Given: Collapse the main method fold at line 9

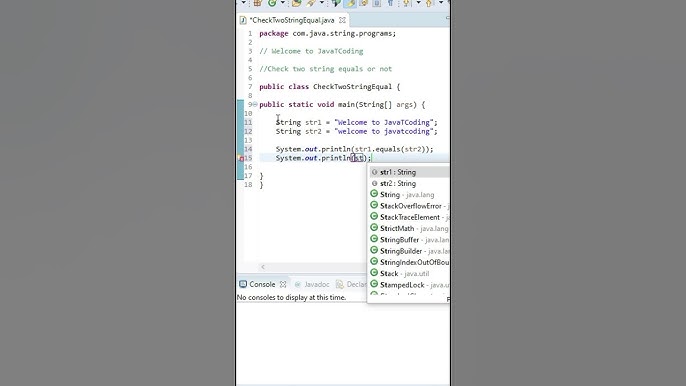Looking at the screenshot, I should point(255,104).
